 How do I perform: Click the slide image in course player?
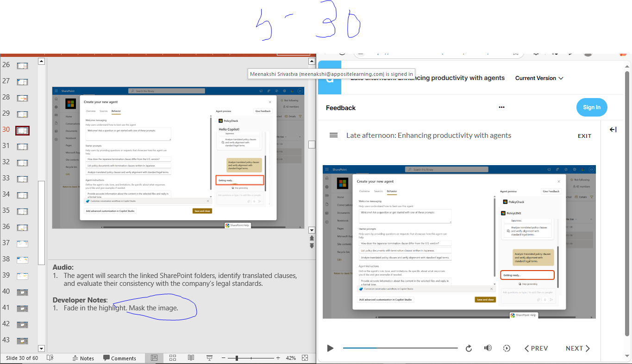pyautogui.click(x=459, y=241)
